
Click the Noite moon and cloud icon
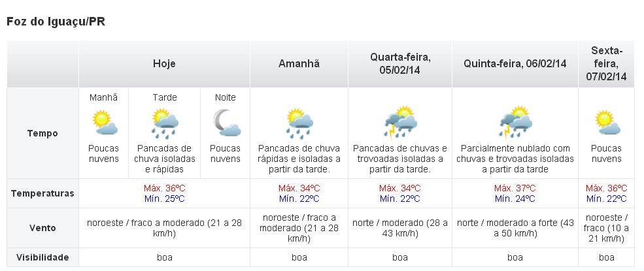226,123
